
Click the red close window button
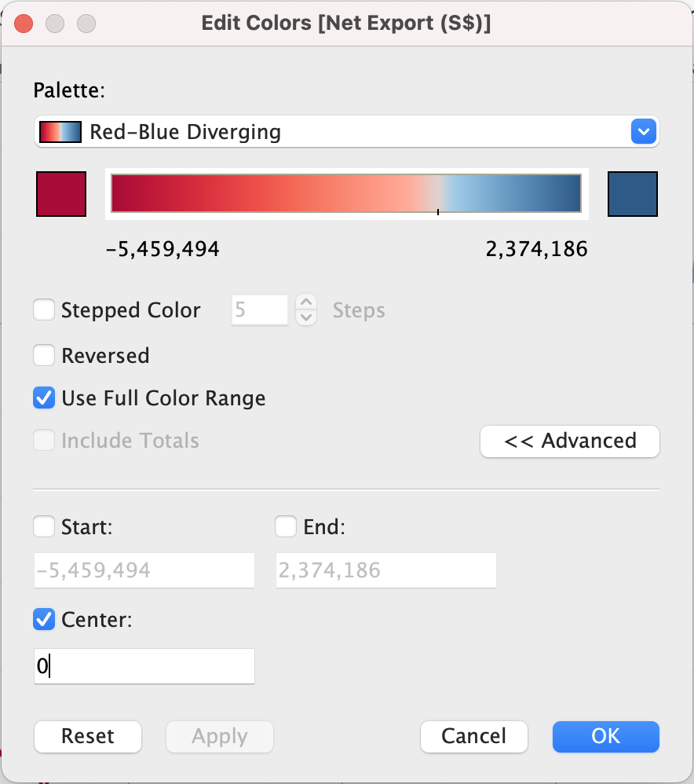(24, 24)
